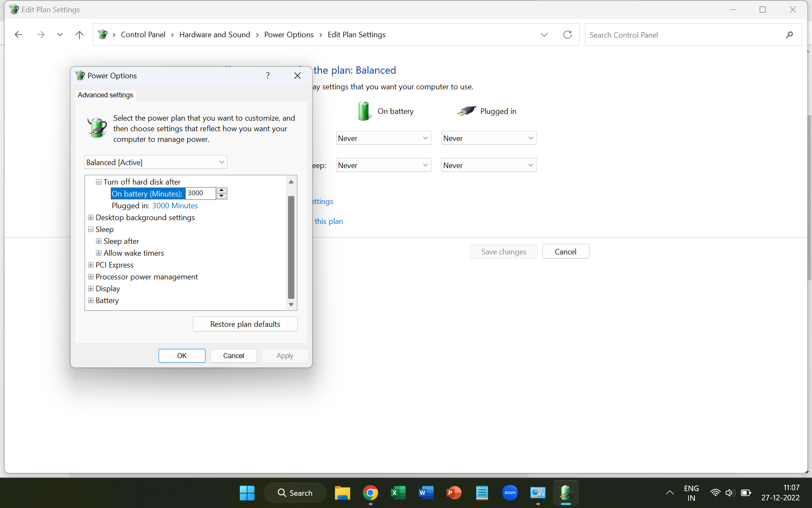Launch Excel from the taskbar
The image size is (812, 508).
[x=398, y=493]
